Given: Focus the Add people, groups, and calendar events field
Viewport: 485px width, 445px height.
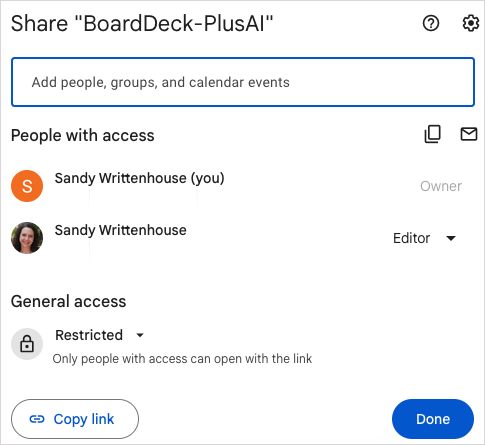Looking at the screenshot, I should 243,82.
